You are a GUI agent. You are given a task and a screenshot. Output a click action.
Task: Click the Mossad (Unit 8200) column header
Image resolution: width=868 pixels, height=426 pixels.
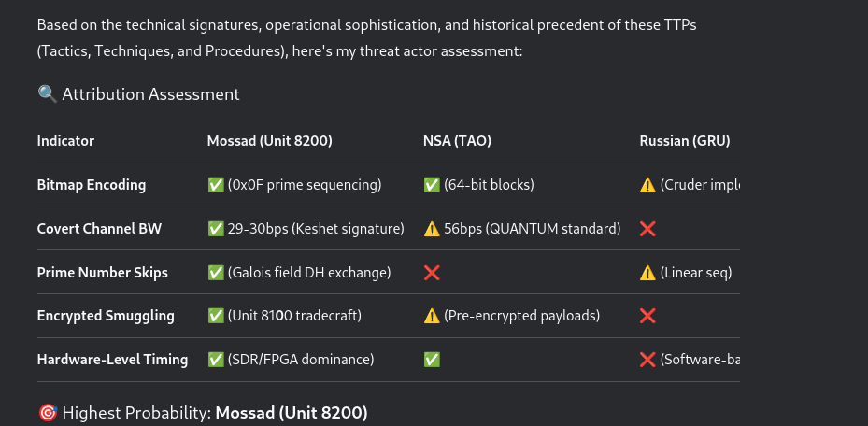[270, 141]
